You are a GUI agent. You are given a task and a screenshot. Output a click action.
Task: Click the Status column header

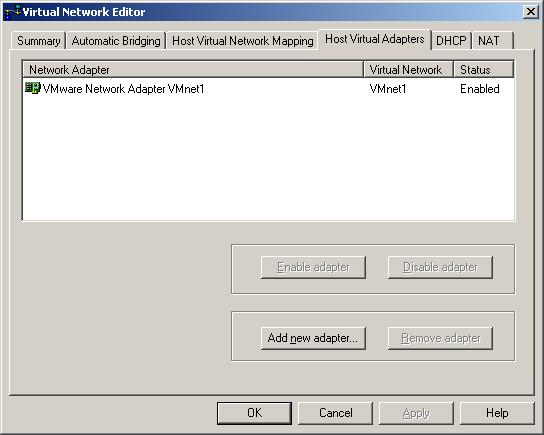tap(484, 69)
